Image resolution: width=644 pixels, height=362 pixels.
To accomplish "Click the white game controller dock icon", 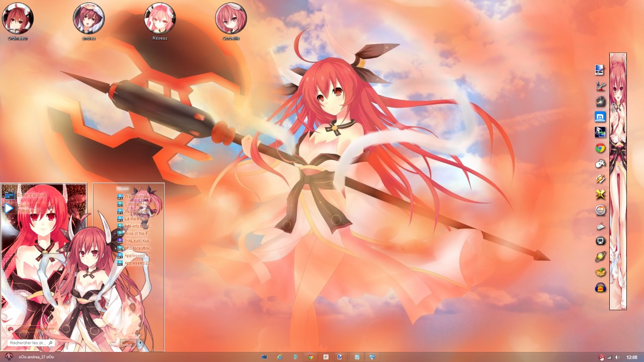I will click(x=600, y=163).
